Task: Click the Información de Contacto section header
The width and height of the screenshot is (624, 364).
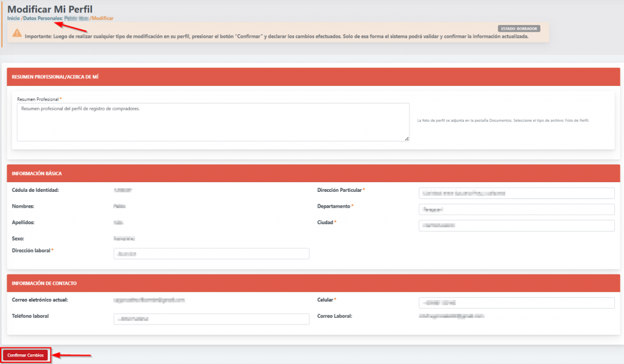Action: tap(313, 283)
